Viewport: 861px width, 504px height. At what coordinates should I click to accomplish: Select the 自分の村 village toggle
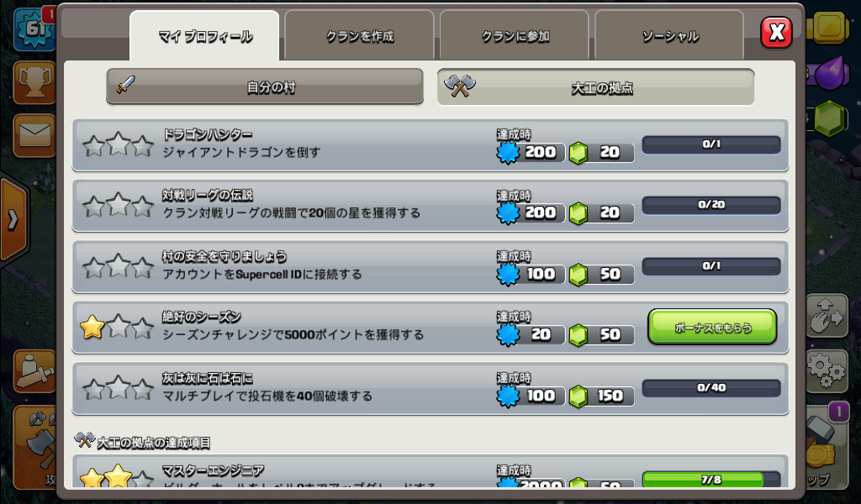pyautogui.click(x=265, y=87)
